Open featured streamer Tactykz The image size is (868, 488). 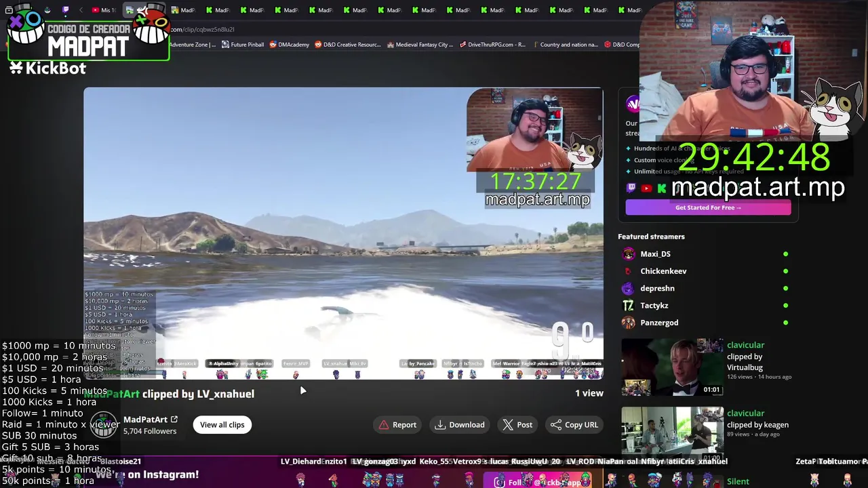click(654, 306)
